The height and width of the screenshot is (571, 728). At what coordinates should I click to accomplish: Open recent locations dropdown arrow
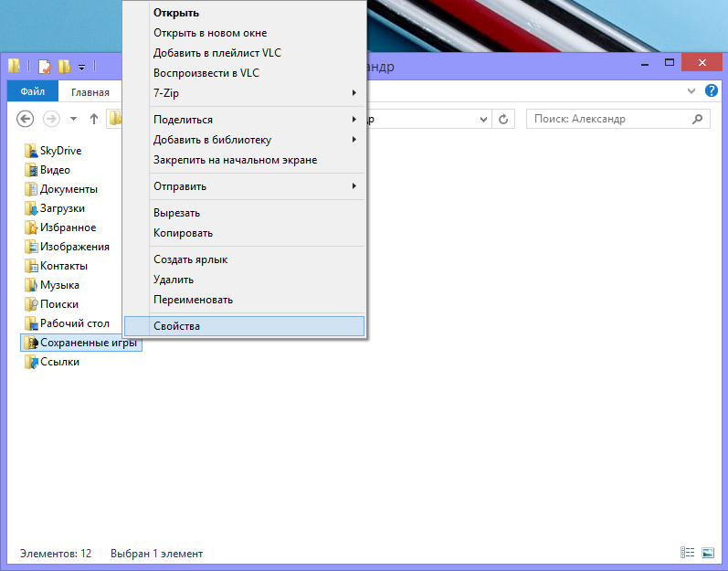pyautogui.click(x=73, y=120)
